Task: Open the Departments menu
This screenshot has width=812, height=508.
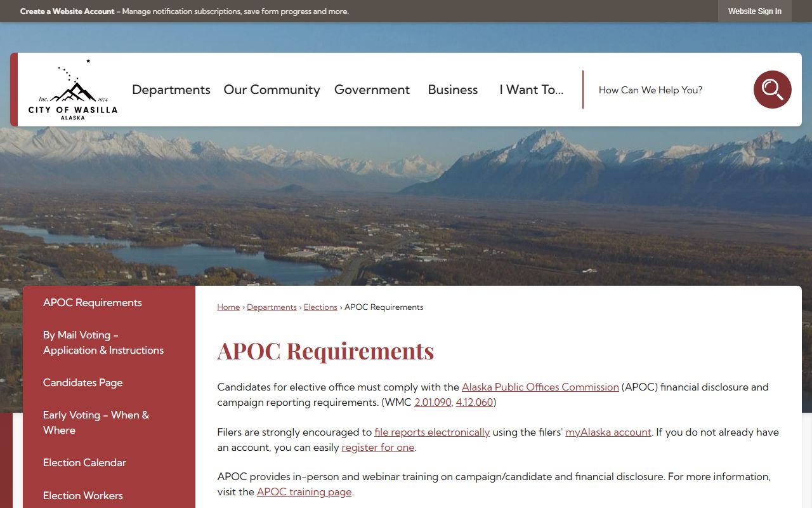Action: pyautogui.click(x=171, y=90)
